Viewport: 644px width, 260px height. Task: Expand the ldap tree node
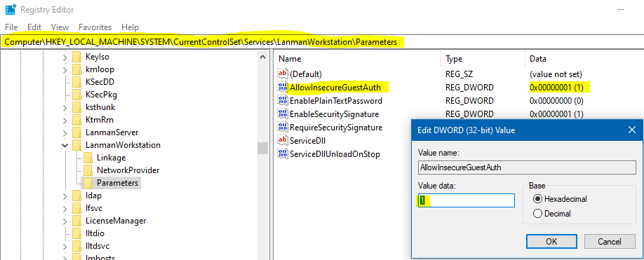tap(65, 196)
